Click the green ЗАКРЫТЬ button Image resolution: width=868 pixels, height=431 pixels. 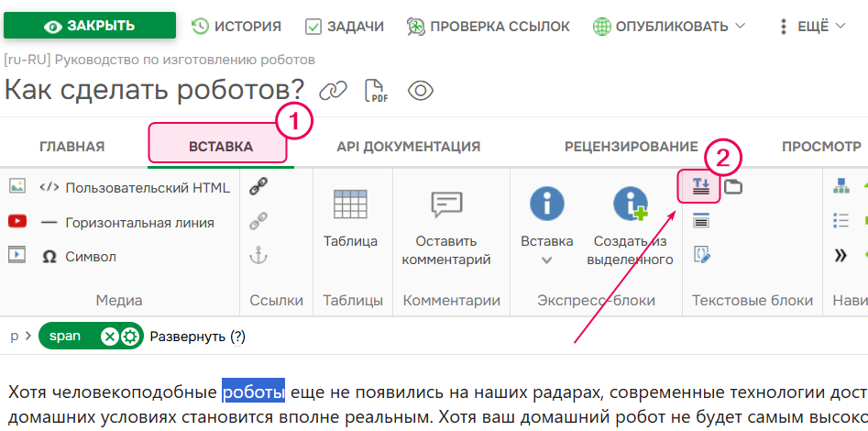(x=90, y=26)
